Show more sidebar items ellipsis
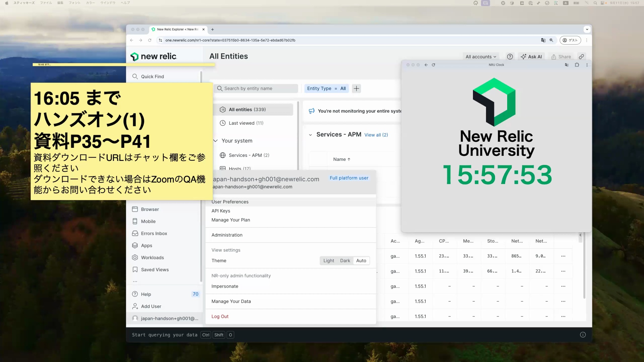644x362 pixels. click(x=135, y=282)
